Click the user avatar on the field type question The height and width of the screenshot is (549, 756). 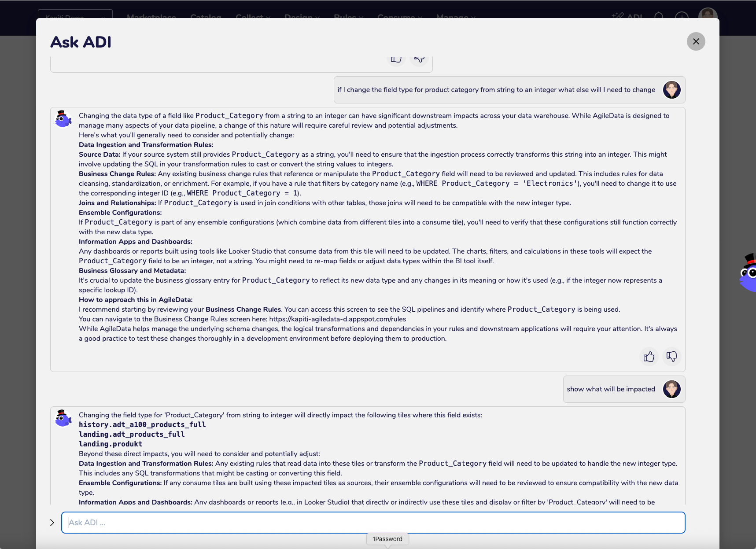[672, 90]
